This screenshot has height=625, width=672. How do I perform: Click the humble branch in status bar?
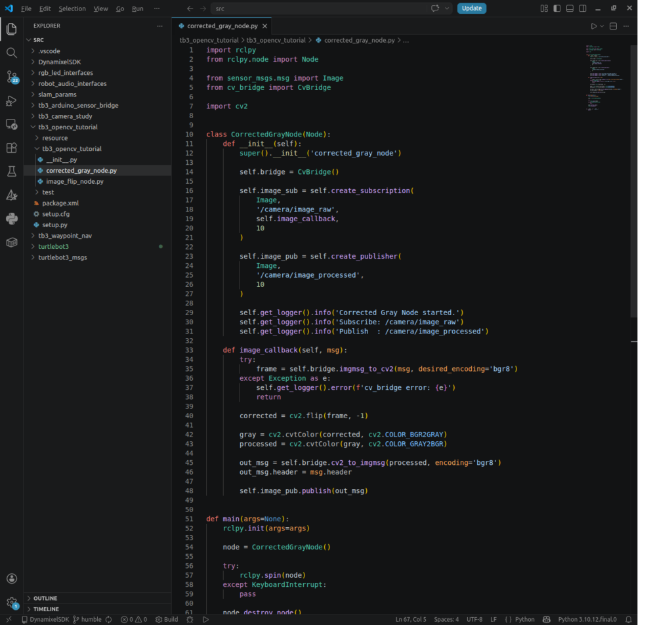tap(87, 620)
